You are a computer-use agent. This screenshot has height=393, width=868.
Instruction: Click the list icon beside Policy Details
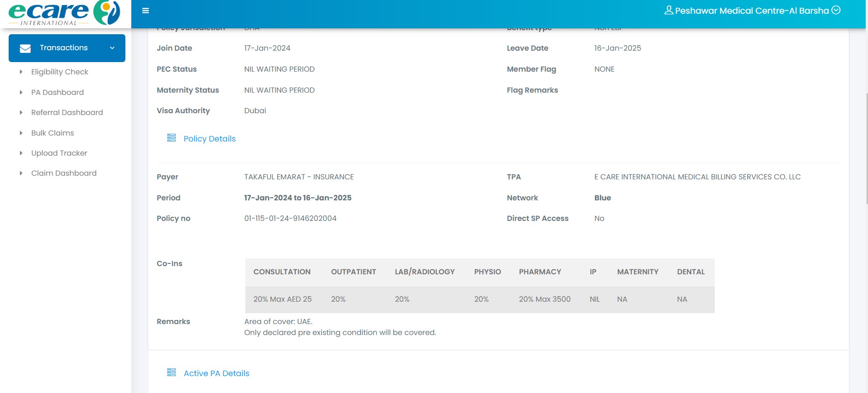[171, 138]
